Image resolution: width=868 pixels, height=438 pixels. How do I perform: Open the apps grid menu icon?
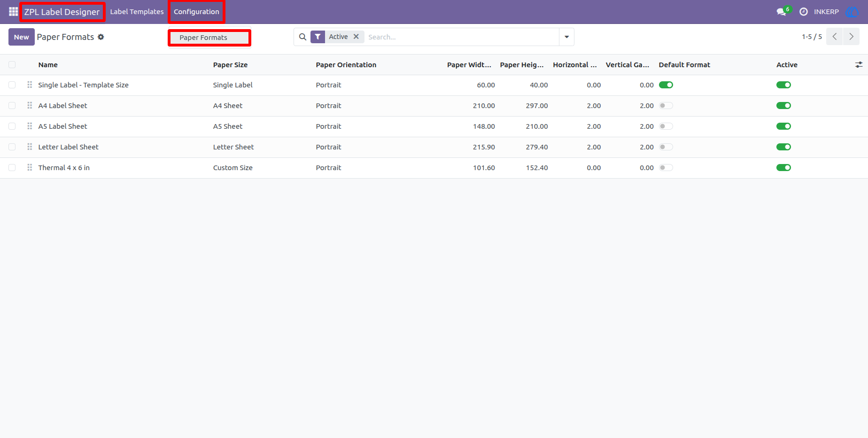point(13,12)
